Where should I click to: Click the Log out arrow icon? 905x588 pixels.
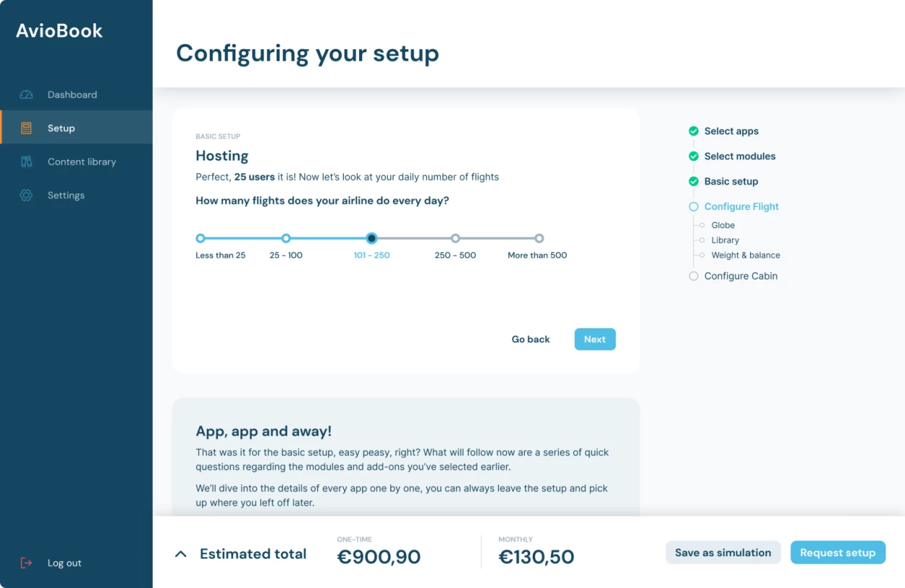click(x=27, y=563)
